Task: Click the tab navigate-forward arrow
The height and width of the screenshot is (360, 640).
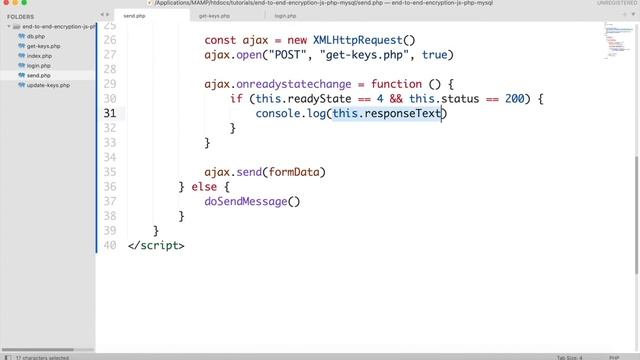Action: tap(108, 15)
